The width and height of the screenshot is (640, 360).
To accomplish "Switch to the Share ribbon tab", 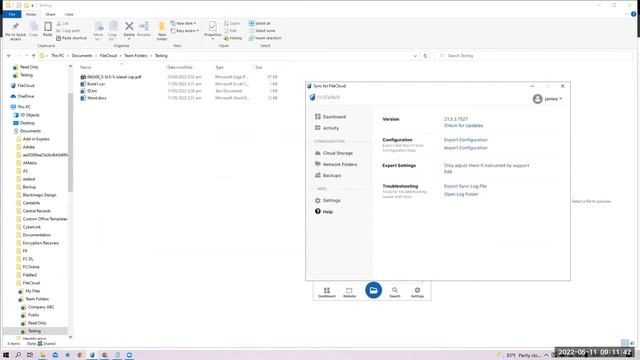I will pyautogui.click(x=51, y=14).
